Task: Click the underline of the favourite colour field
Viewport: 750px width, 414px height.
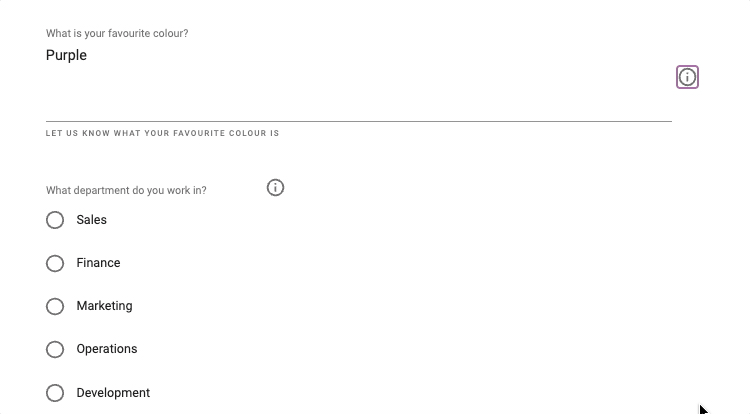Action: click(x=359, y=121)
